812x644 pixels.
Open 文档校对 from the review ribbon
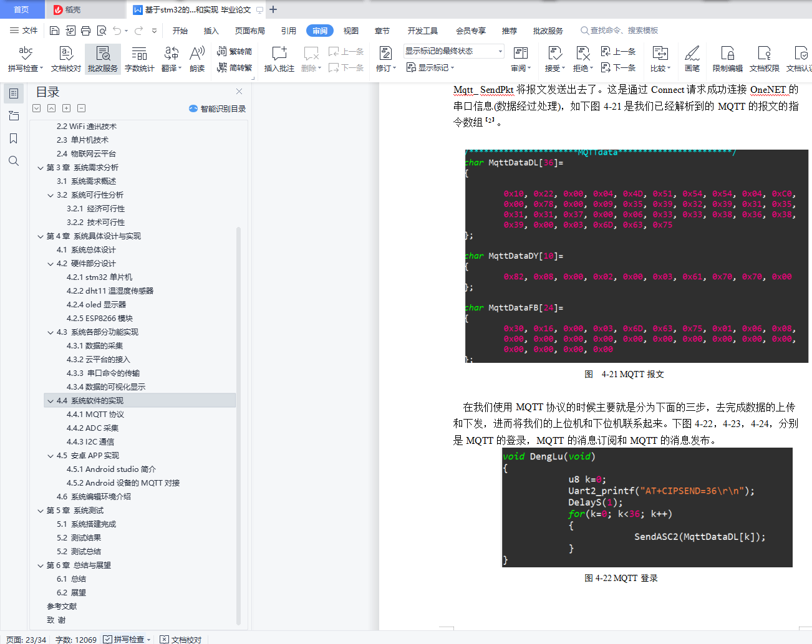click(66, 59)
